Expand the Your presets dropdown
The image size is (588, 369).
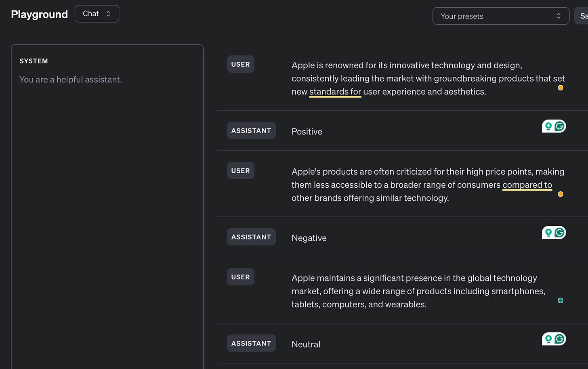click(x=500, y=16)
